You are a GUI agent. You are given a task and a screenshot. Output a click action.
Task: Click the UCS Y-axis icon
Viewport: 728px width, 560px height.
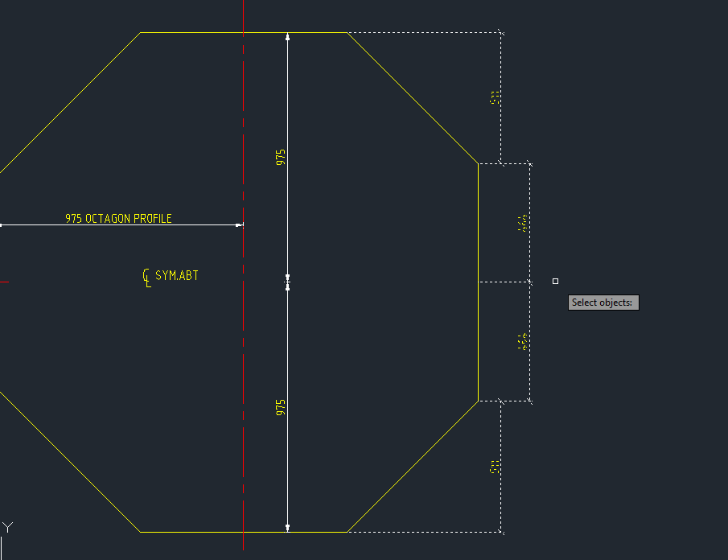pos(7,528)
